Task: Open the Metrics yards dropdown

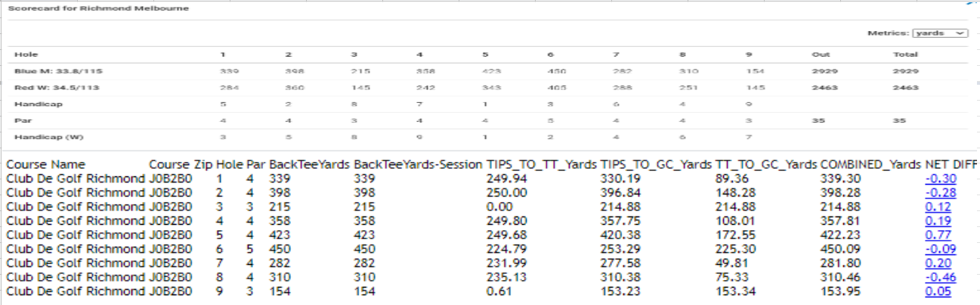Action: 940,33
